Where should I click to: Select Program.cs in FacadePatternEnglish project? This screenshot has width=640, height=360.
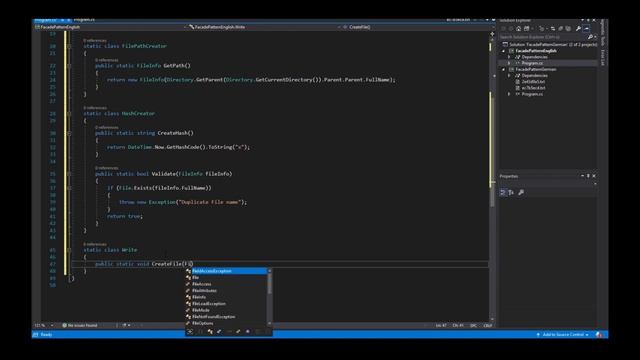click(532, 63)
